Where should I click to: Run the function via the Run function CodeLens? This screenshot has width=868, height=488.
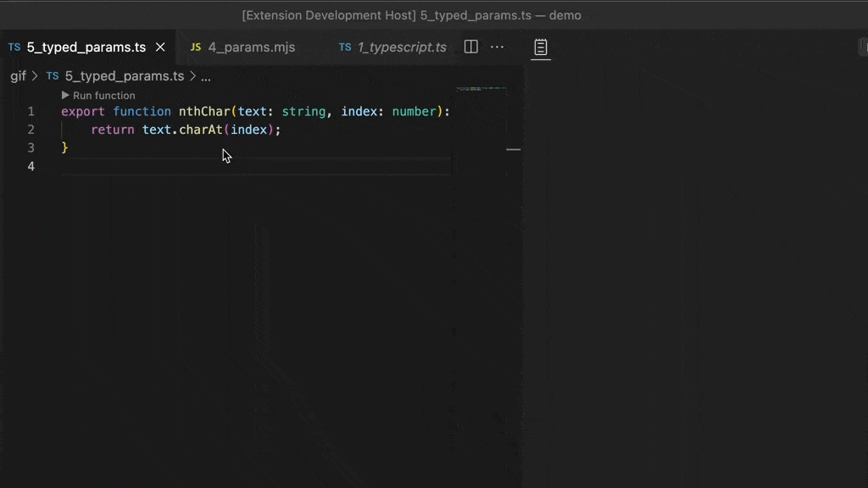[104, 95]
